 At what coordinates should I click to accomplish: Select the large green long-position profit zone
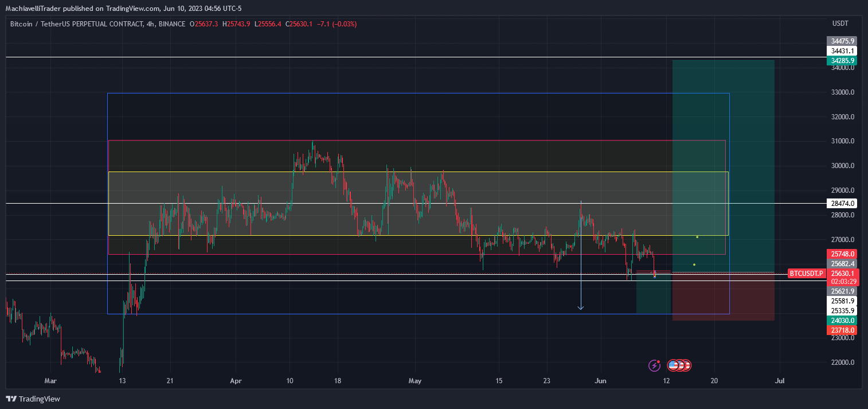pyautogui.click(x=724, y=166)
